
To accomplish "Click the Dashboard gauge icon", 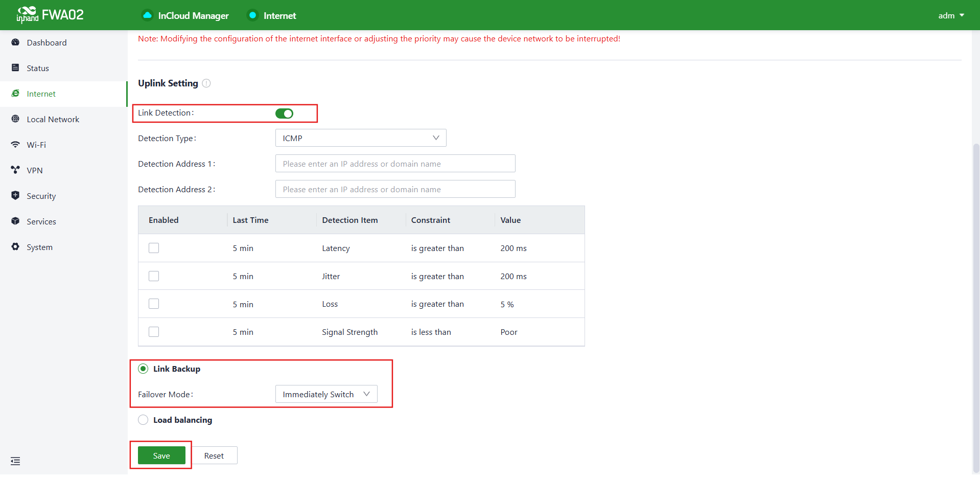I will click(15, 42).
